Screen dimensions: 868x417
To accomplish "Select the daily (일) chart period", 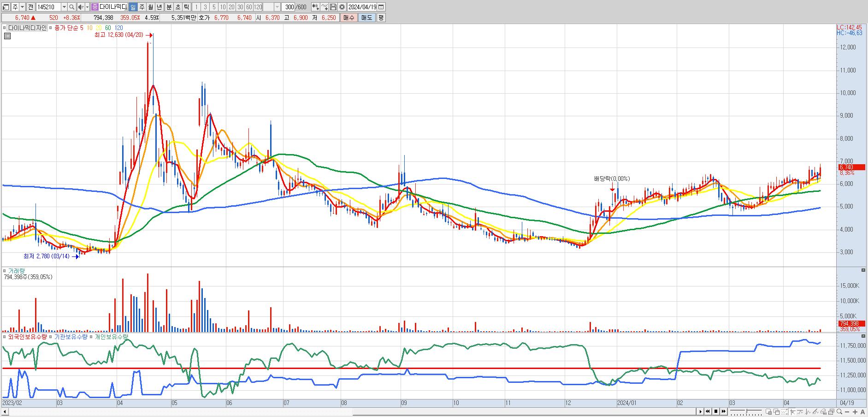I will tap(133, 7).
